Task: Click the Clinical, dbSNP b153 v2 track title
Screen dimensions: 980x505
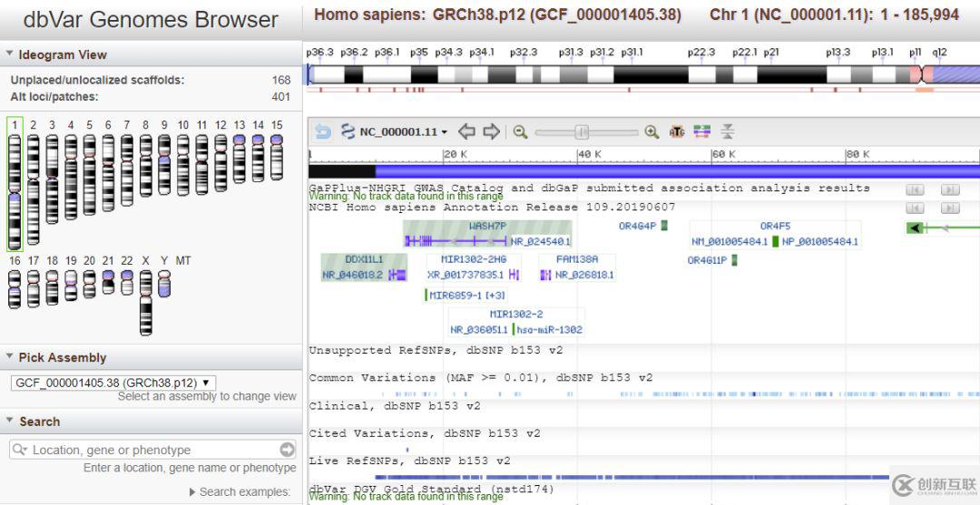Action: tap(395, 406)
